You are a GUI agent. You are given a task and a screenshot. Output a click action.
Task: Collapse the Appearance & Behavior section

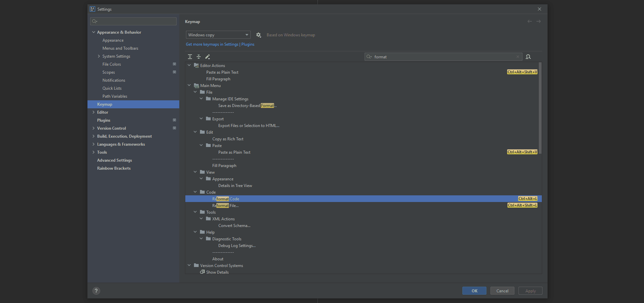click(x=94, y=32)
